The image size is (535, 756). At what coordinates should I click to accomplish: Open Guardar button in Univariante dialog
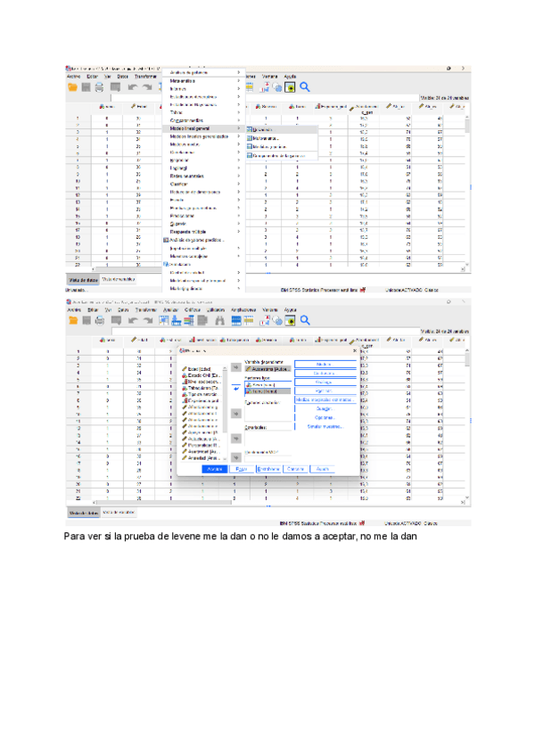(325, 408)
